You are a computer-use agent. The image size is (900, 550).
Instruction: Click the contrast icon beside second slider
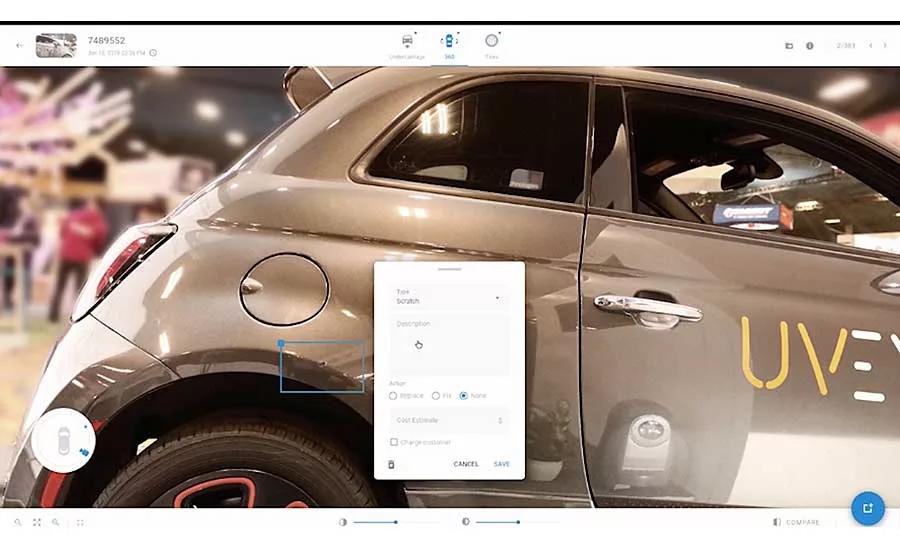465,522
